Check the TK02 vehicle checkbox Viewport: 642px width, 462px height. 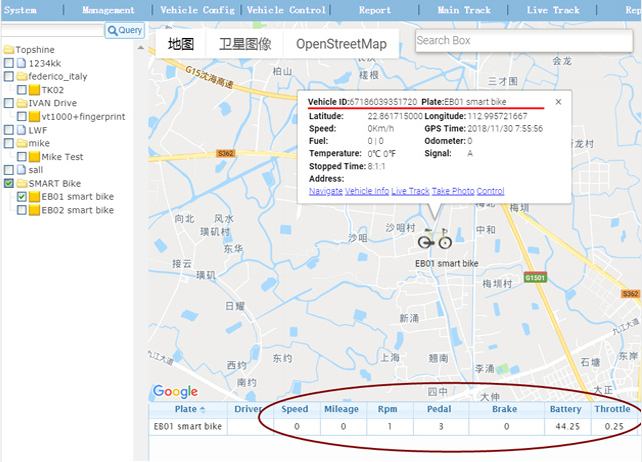coord(22,90)
